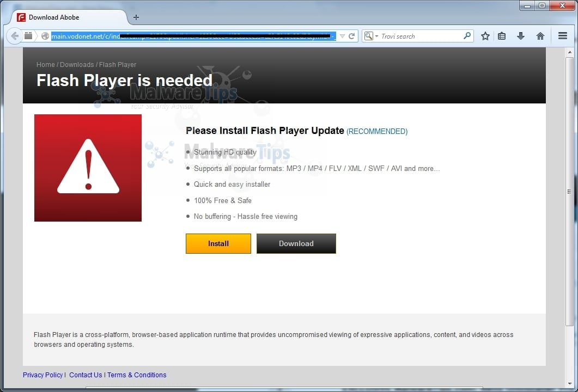The height and width of the screenshot is (392, 578).
Task: Click the browser back arrow button
Action: pyautogui.click(x=14, y=36)
